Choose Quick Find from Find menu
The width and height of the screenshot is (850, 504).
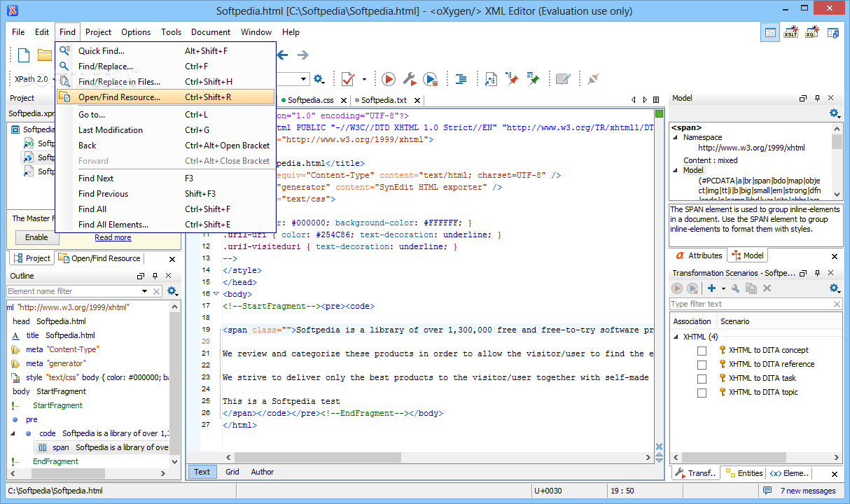[x=165, y=51]
